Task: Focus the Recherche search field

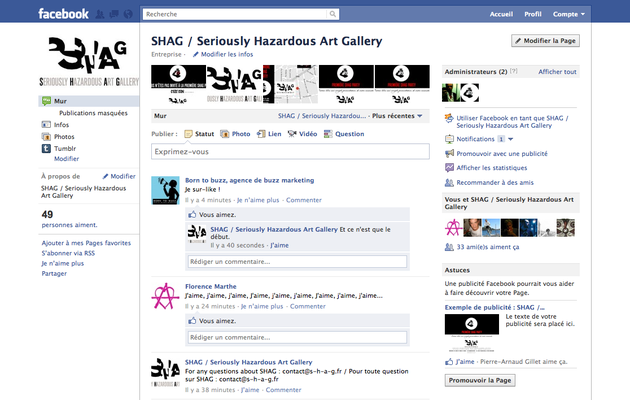Action: pyautogui.click(x=235, y=14)
